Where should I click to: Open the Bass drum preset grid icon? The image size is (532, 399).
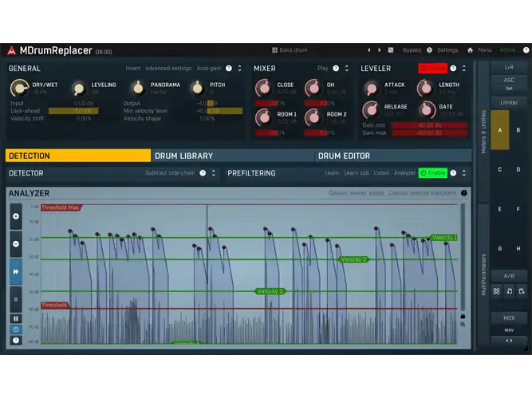274,50
